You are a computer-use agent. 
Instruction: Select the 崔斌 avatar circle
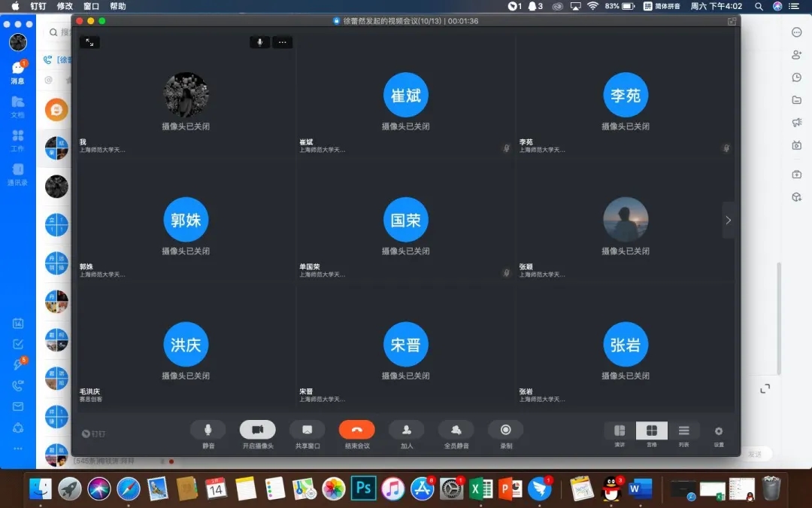click(x=406, y=95)
